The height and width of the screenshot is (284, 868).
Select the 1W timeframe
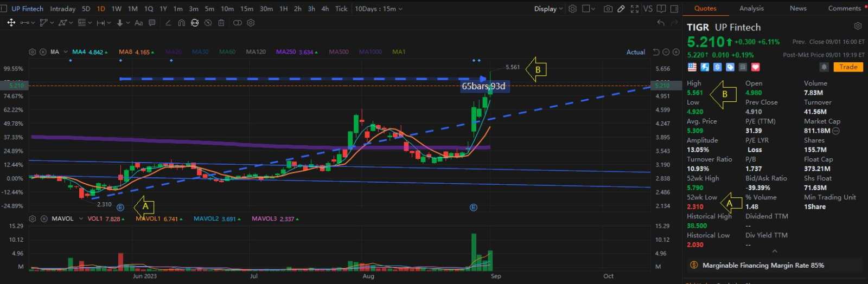(117, 9)
